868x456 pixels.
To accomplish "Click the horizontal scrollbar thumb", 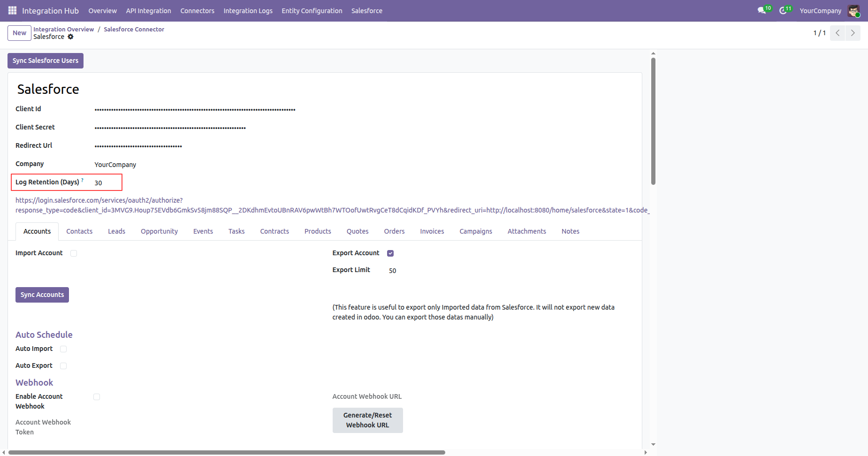I will click(227, 453).
